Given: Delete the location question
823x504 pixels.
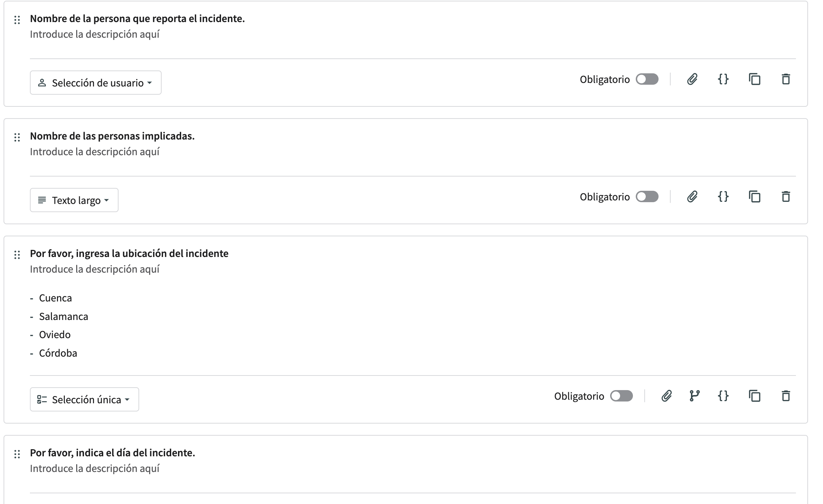Looking at the screenshot, I should tap(786, 396).
